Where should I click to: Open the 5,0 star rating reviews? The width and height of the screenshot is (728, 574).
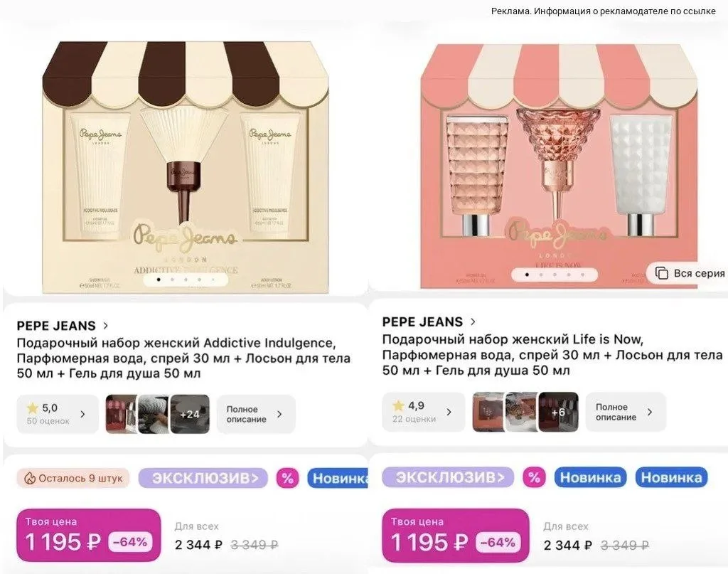(58, 414)
